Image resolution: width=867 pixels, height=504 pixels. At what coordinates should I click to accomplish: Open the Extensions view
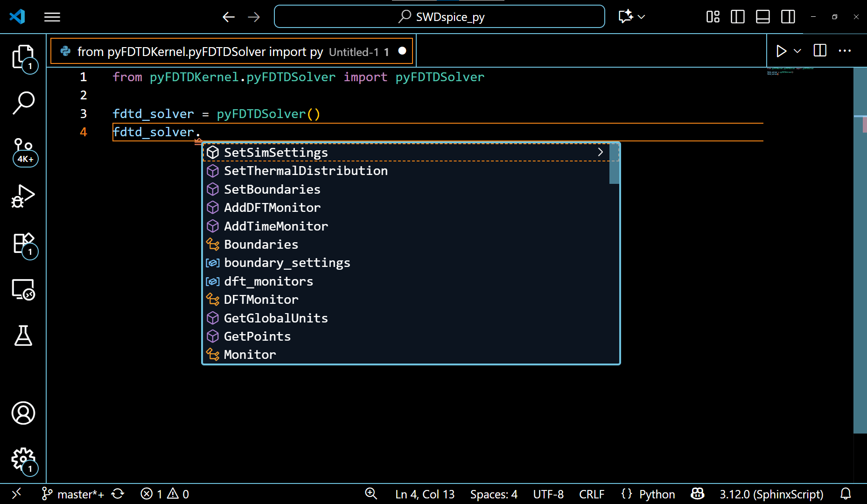23,244
